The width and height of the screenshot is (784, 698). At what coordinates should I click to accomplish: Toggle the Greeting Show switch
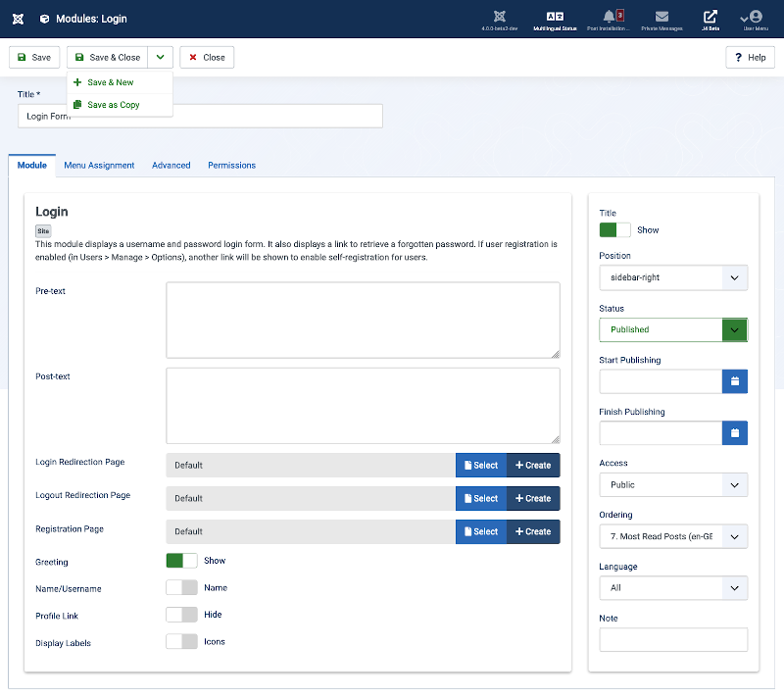[181, 561]
